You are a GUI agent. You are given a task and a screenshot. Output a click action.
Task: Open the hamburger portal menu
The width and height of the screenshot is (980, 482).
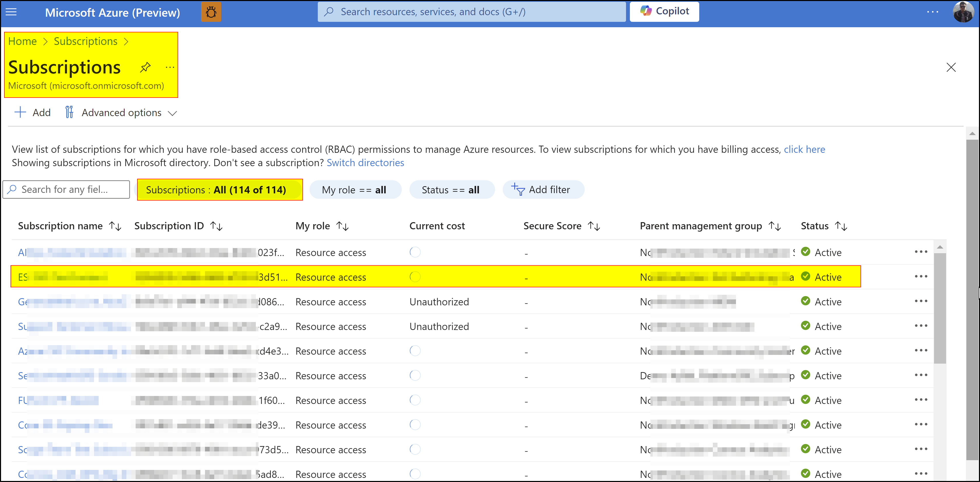pyautogui.click(x=11, y=12)
